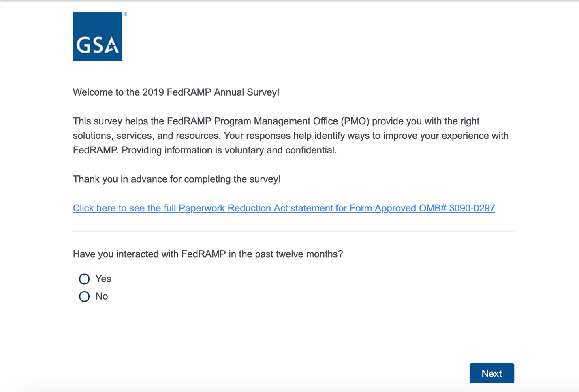Click the "Thank you in advance" sentence

coord(177,179)
